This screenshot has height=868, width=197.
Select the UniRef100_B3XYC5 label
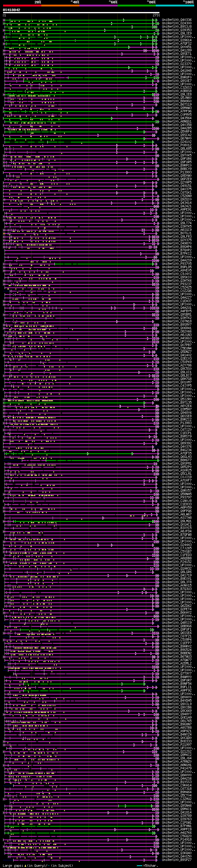coord(177,528)
